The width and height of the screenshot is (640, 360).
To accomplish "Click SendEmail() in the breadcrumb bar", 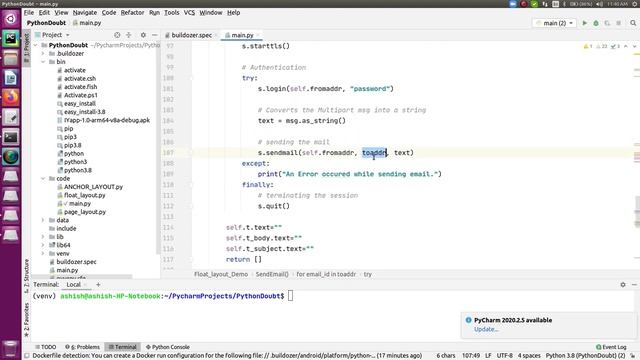I will pos(272,274).
